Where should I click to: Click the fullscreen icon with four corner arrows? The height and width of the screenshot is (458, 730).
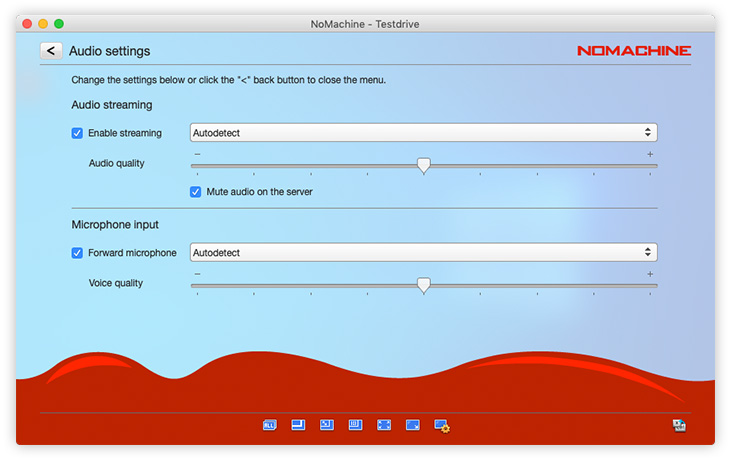coord(384,425)
